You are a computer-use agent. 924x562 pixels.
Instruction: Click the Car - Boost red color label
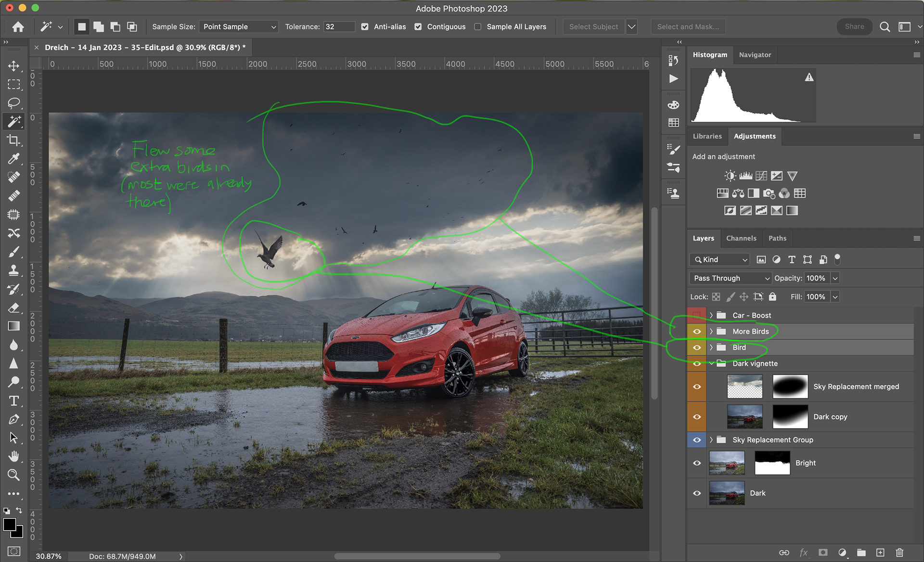(x=696, y=315)
